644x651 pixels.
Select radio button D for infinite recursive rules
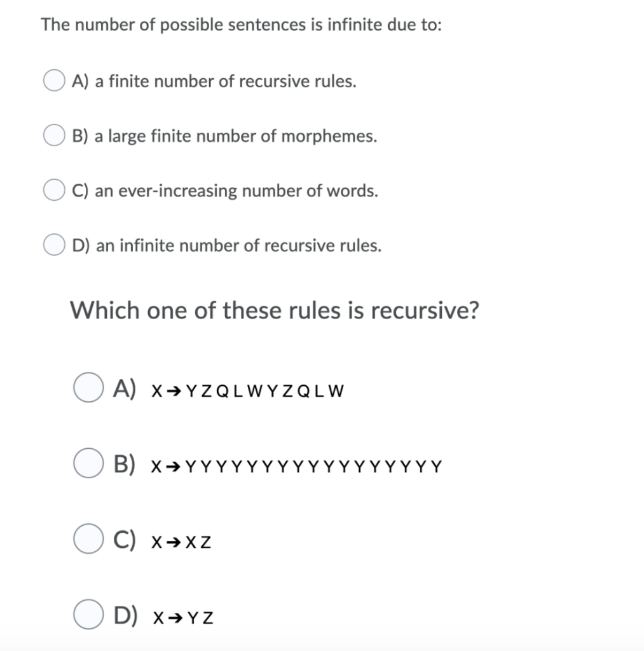click(53, 244)
